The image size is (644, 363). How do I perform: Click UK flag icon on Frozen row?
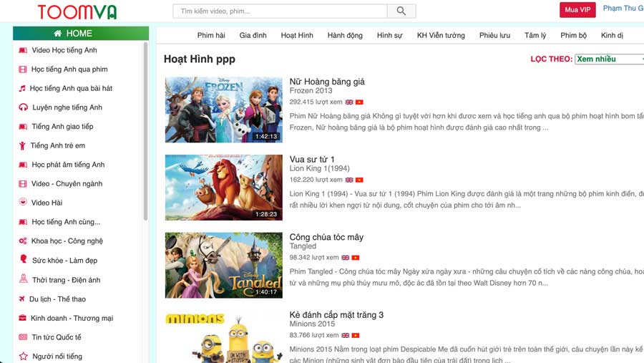(x=349, y=102)
